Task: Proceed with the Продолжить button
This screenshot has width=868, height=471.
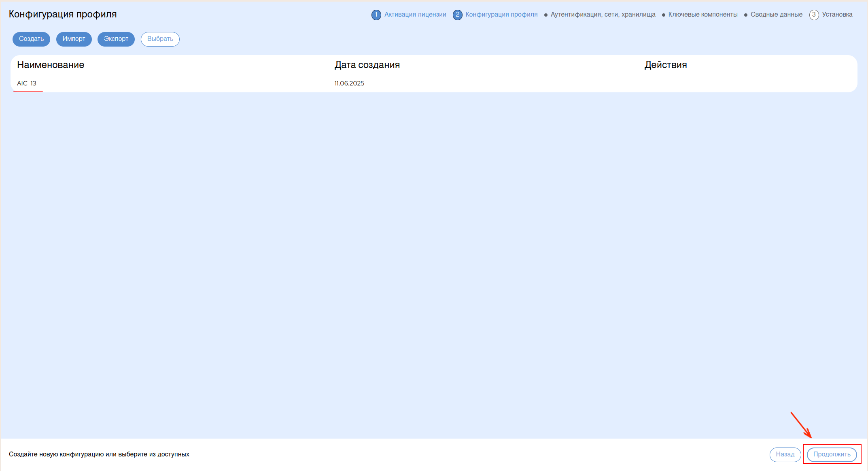Action: coord(832,454)
